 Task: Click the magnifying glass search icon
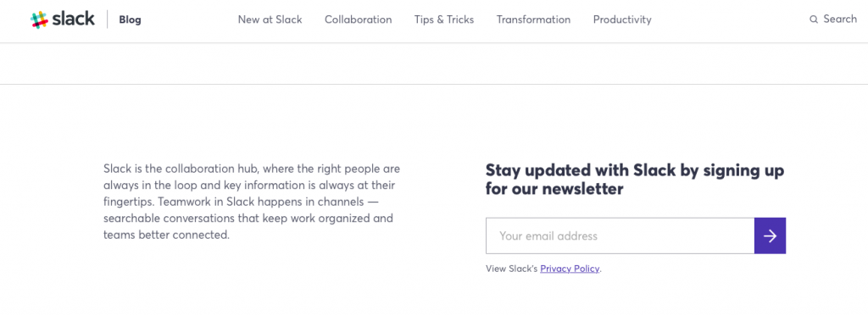[814, 19]
